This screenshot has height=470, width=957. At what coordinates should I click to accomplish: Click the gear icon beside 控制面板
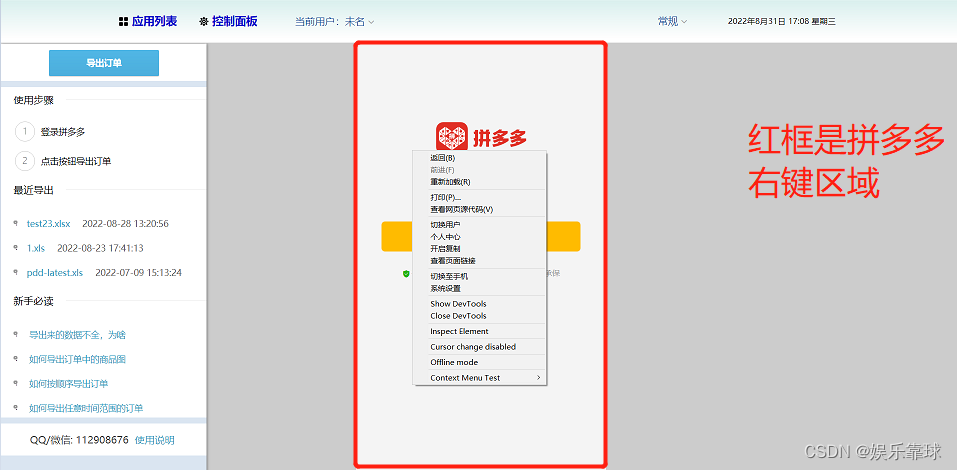[x=204, y=21]
